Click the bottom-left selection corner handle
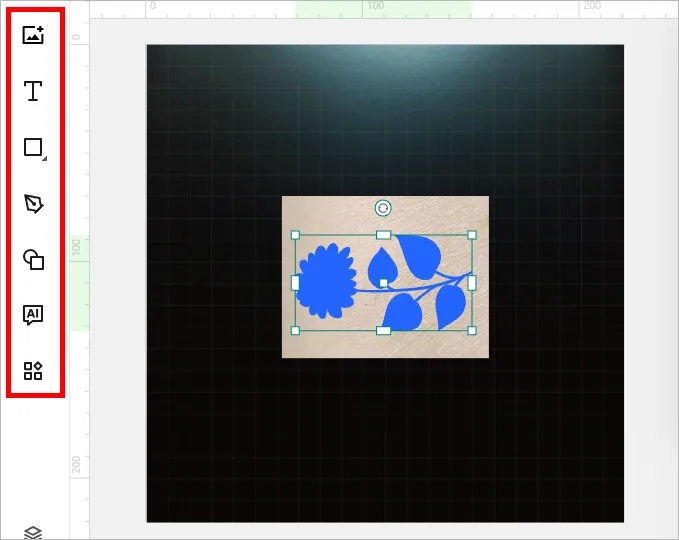 [x=295, y=331]
